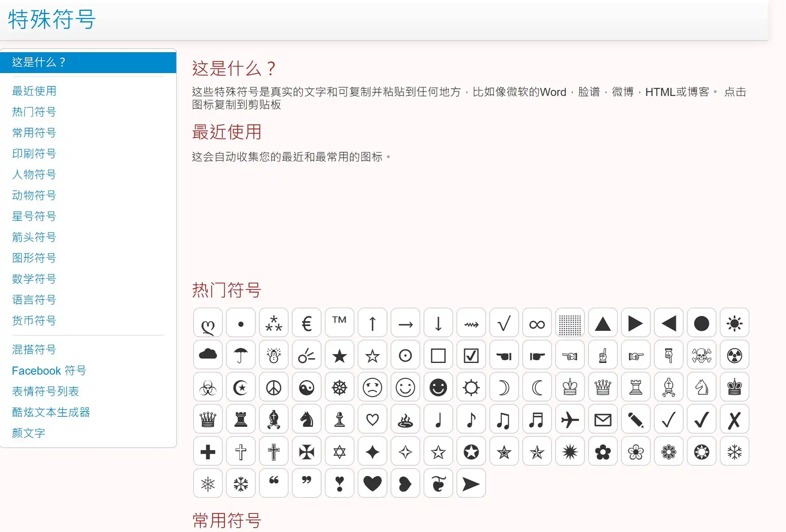This screenshot has width=786, height=532.
Task: Open Facebook 符号 link
Action: pyautogui.click(x=49, y=371)
